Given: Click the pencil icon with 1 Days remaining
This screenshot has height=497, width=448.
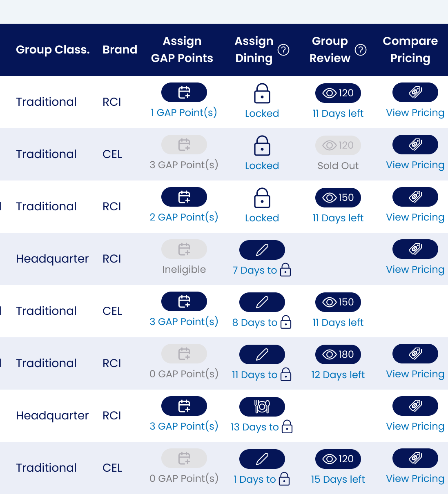Looking at the screenshot, I should 262,459.
